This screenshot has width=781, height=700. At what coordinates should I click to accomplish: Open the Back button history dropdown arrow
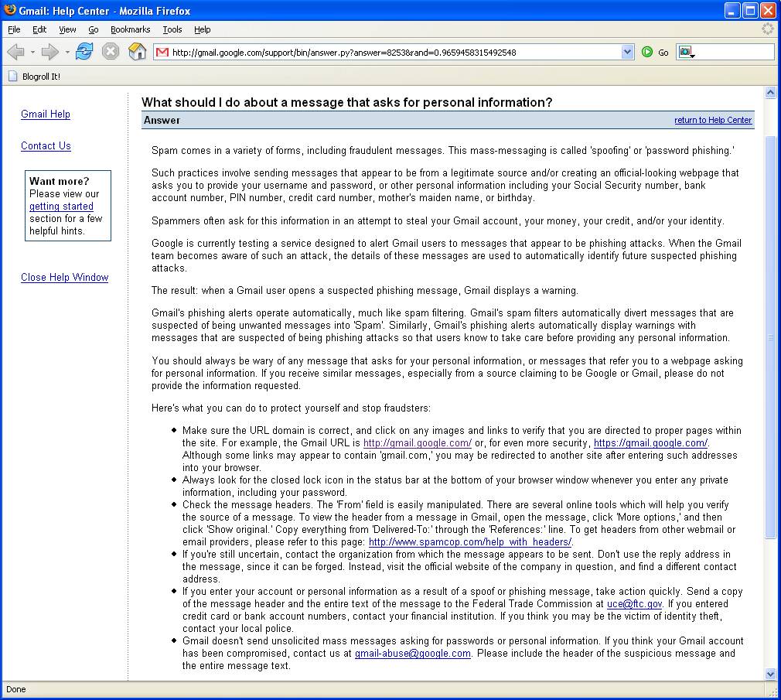(x=32, y=53)
